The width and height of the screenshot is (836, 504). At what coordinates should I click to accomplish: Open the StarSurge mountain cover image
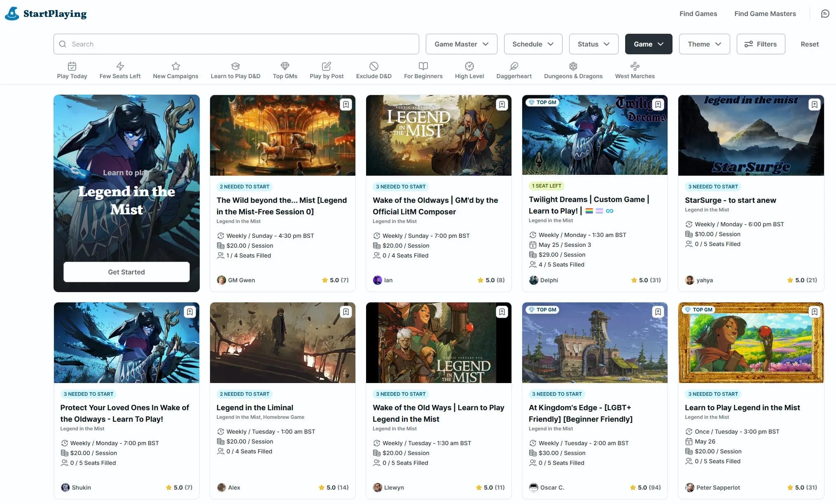tap(751, 135)
